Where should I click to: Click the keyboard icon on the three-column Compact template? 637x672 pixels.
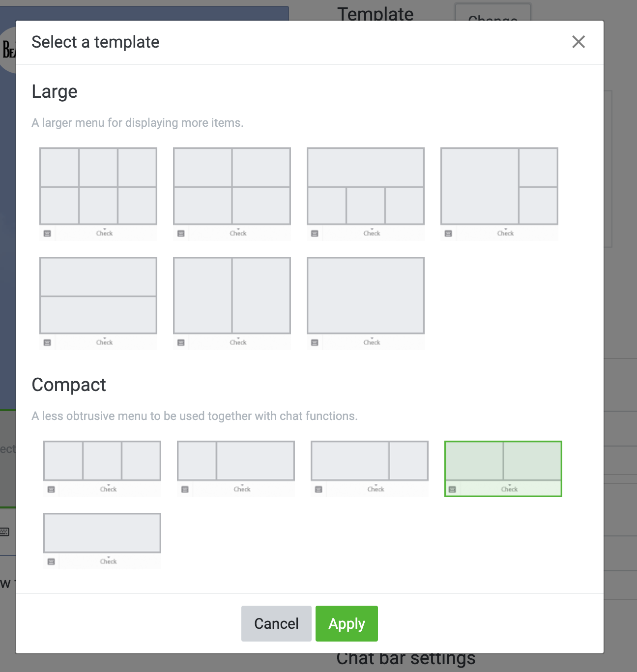click(x=51, y=489)
